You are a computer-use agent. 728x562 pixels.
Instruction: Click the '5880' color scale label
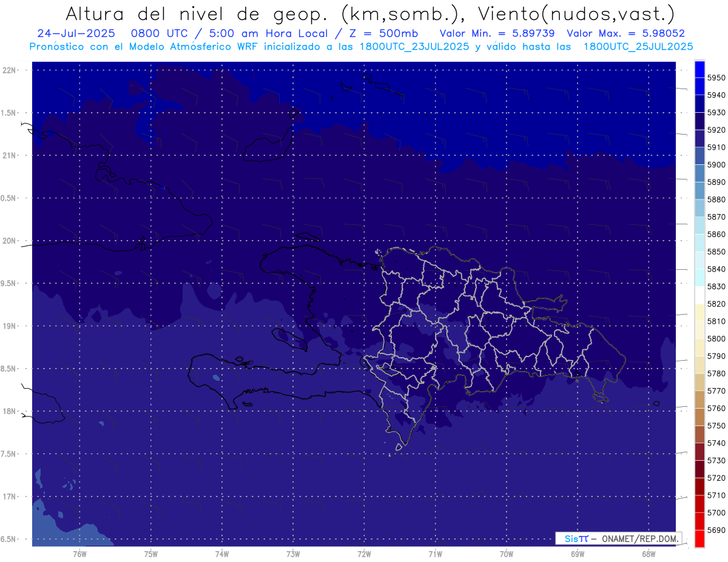pos(716,199)
